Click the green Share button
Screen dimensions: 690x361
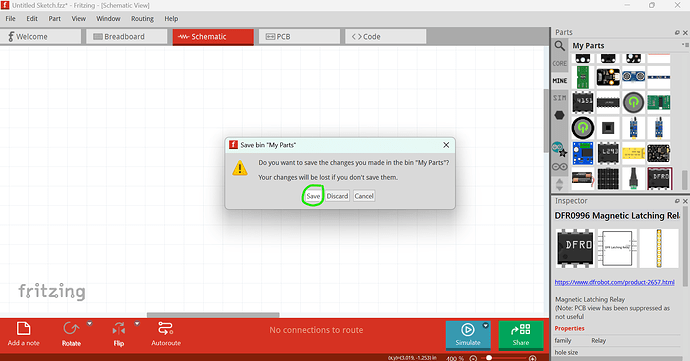[x=521, y=335]
